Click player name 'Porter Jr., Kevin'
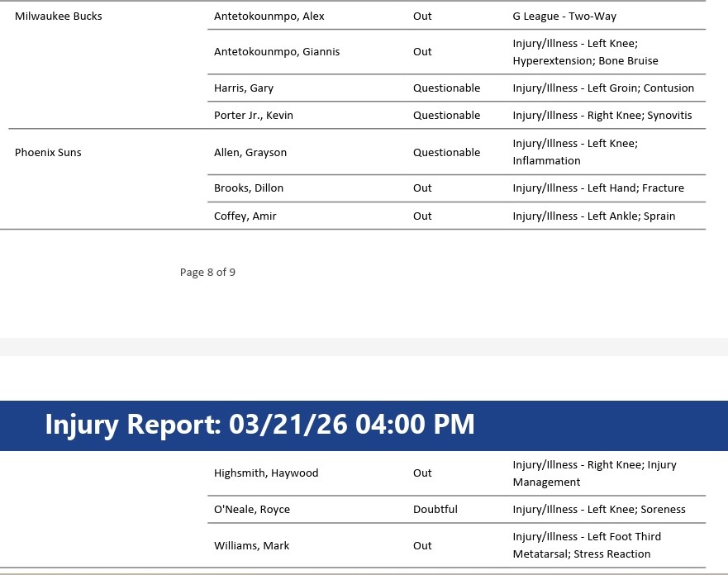This screenshot has height=575, width=728. (254, 116)
